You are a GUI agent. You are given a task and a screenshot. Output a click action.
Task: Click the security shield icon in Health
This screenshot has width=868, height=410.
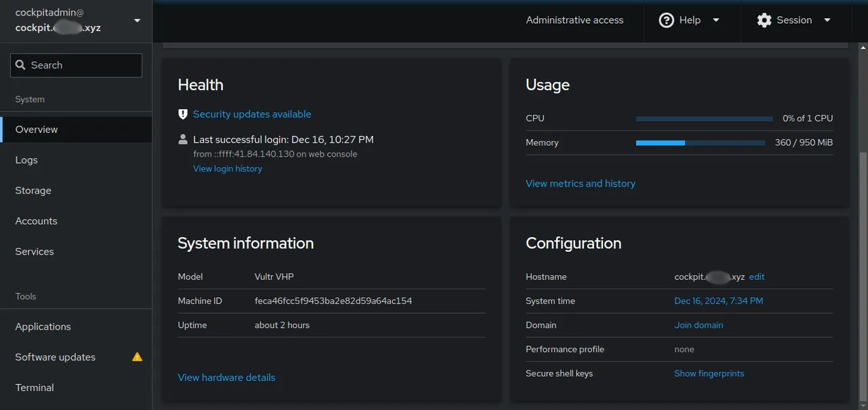182,114
